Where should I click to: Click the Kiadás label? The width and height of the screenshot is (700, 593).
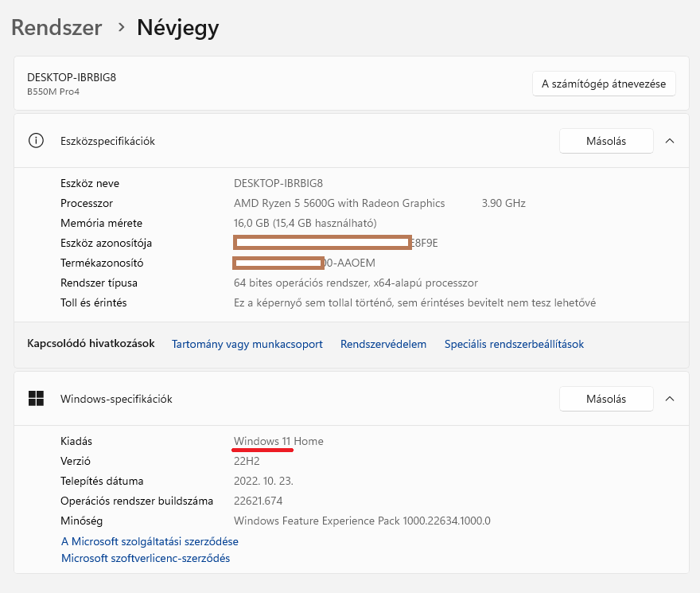coord(76,441)
